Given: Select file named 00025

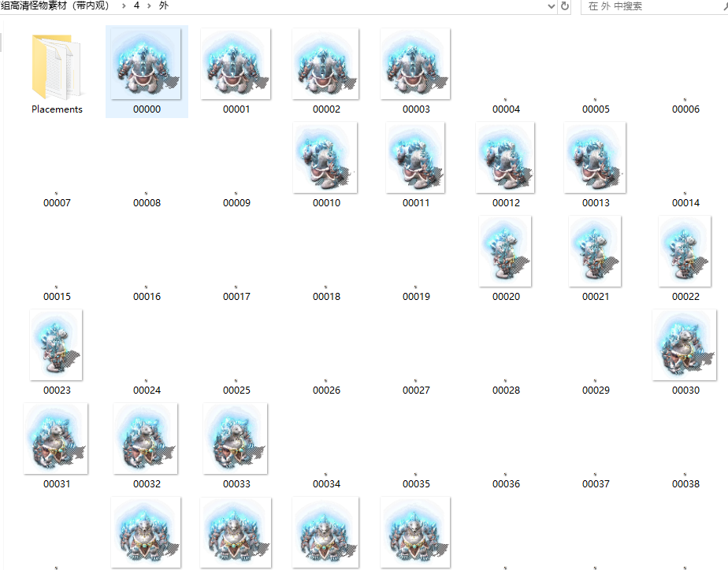Looking at the screenshot, I should [237, 390].
